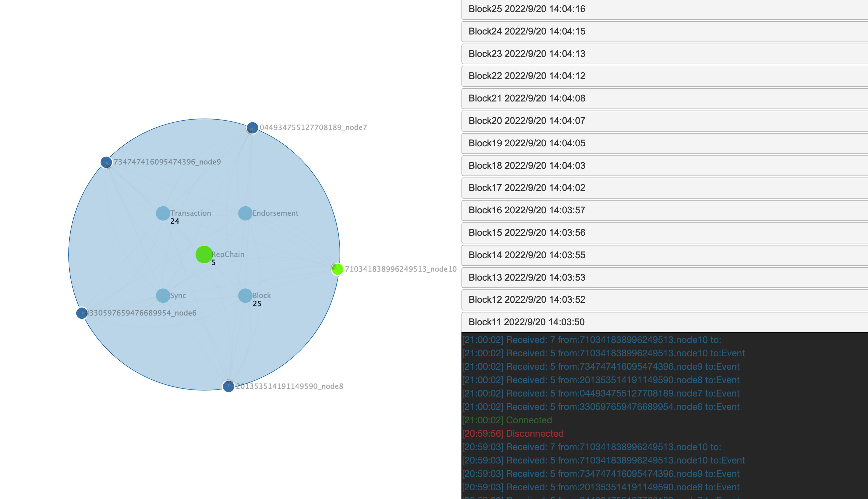
Task: Click the Sync node circle
Action: coord(163,296)
